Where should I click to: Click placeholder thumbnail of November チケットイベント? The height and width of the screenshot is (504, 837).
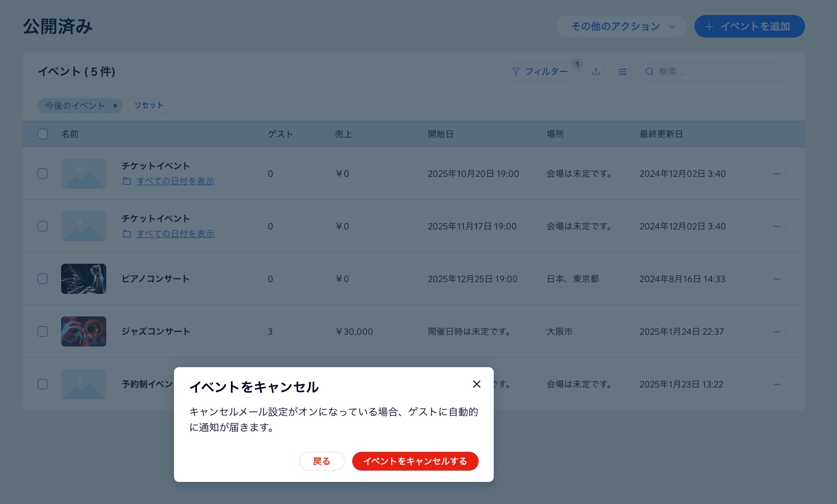point(84,226)
